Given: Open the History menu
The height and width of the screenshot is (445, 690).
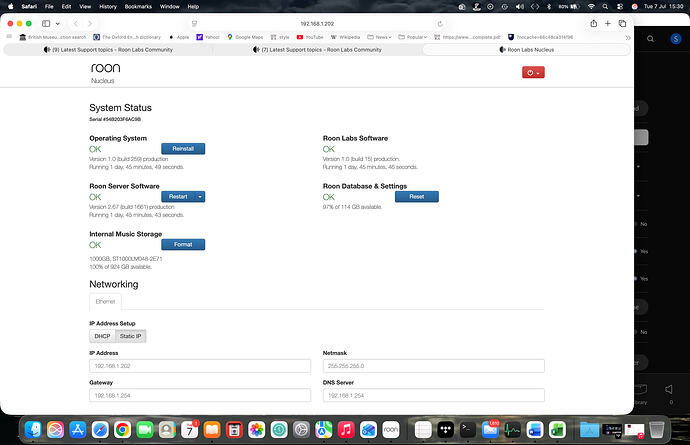Looking at the screenshot, I should [x=108, y=7].
